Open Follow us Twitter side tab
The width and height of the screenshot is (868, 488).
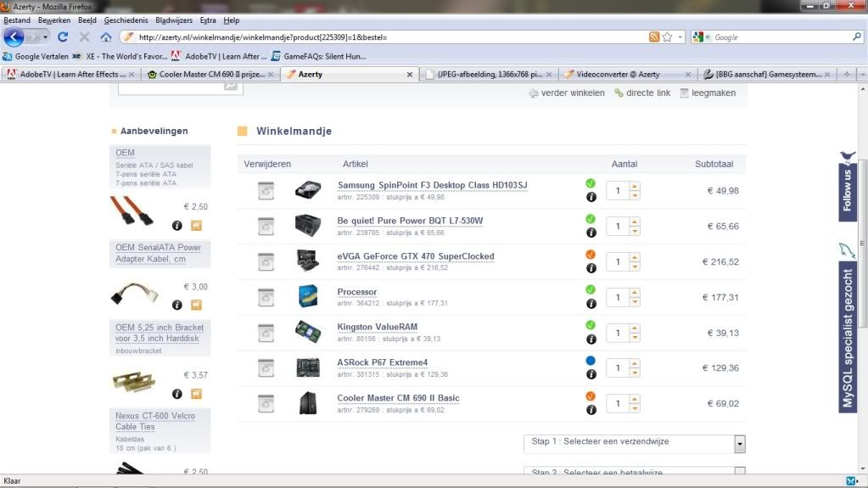pos(848,186)
